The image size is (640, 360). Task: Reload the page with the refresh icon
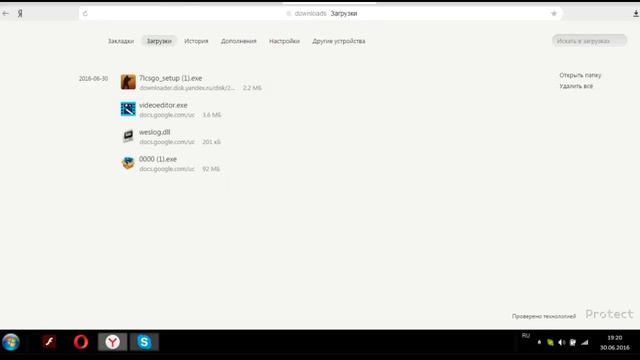(85, 13)
